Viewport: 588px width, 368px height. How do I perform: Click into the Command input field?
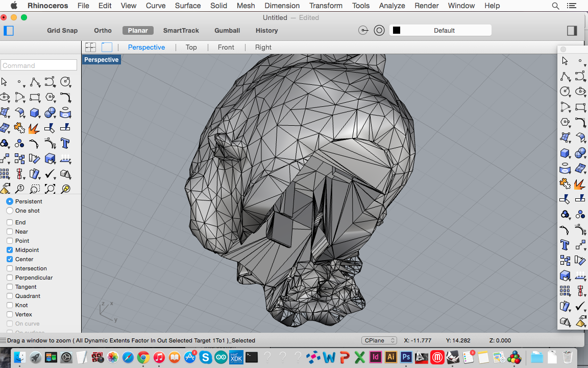point(39,65)
